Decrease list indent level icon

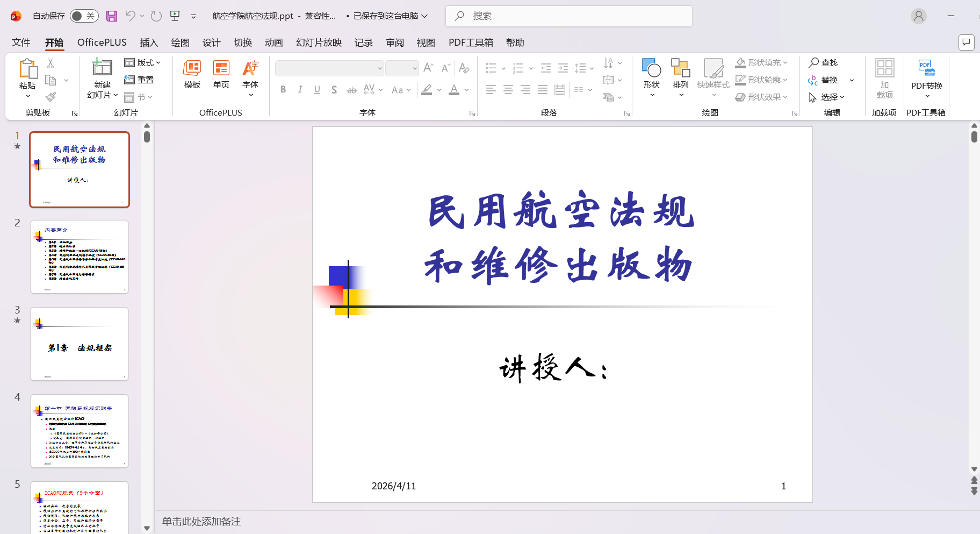point(546,68)
